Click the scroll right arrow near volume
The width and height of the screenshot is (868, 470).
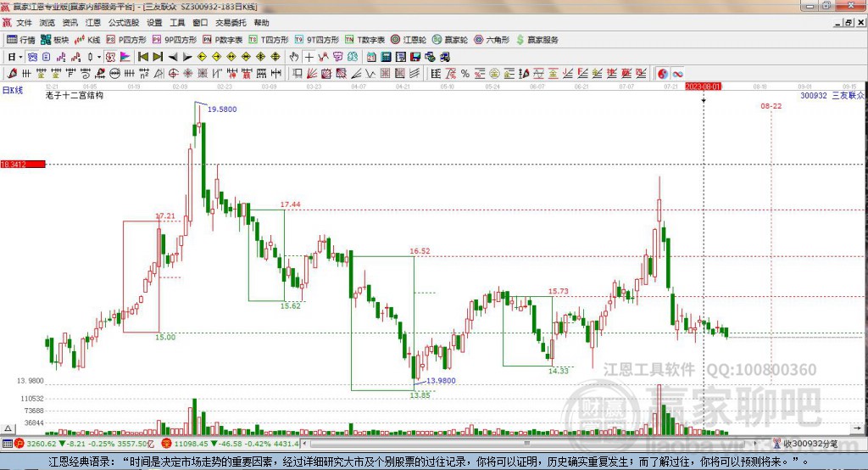tap(858, 428)
